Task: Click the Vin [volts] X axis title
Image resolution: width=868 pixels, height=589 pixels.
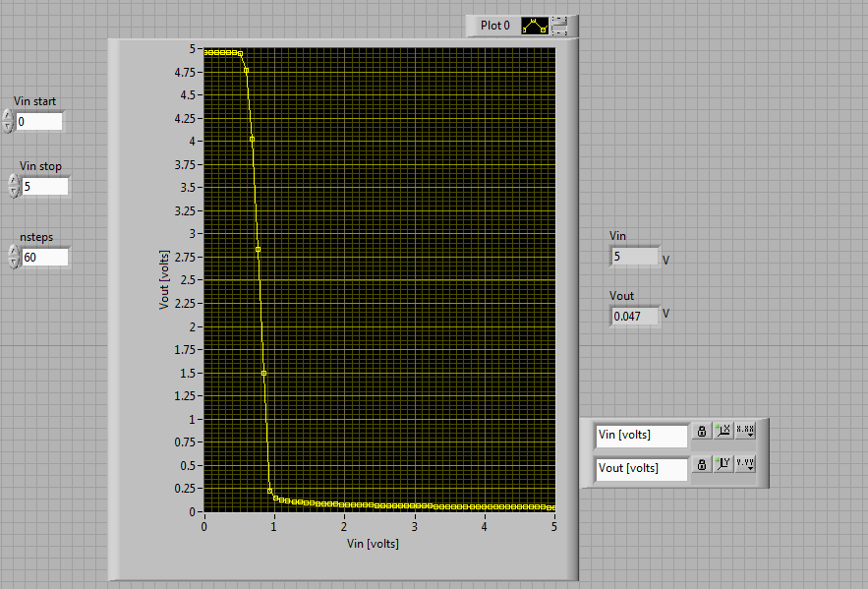Action: [x=373, y=544]
